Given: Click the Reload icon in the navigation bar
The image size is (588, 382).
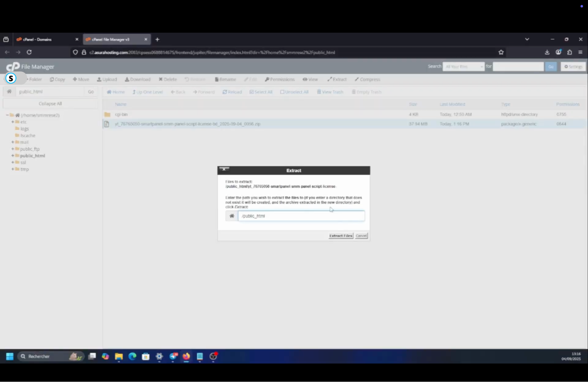Looking at the screenshot, I should (x=232, y=92).
